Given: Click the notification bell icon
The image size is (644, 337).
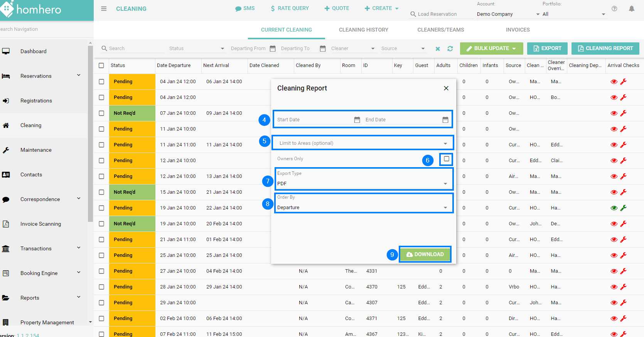Looking at the screenshot, I should tap(631, 9).
